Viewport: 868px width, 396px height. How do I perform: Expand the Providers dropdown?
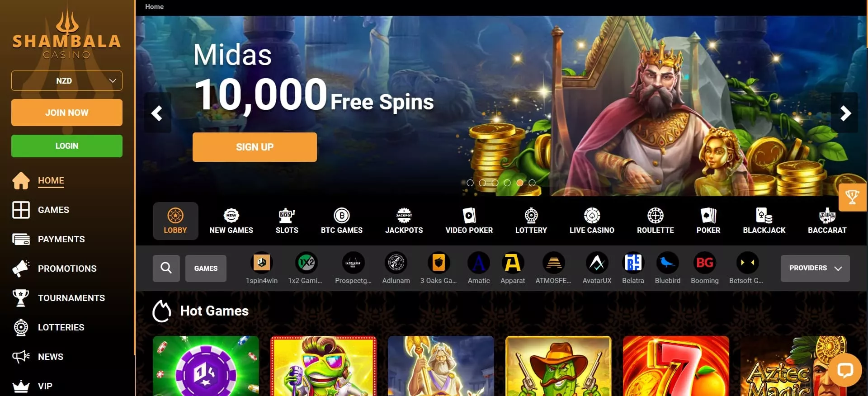pos(815,268)
